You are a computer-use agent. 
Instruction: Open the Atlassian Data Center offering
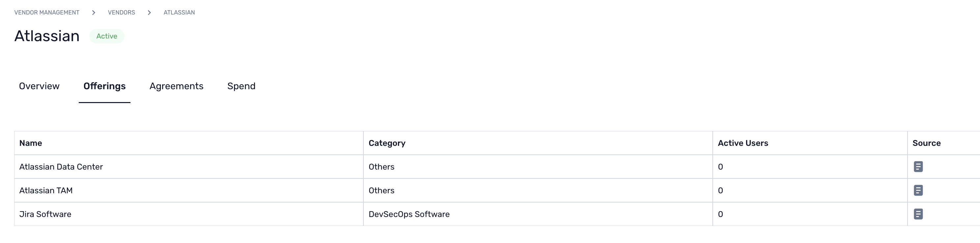click(x=61, y=167)
